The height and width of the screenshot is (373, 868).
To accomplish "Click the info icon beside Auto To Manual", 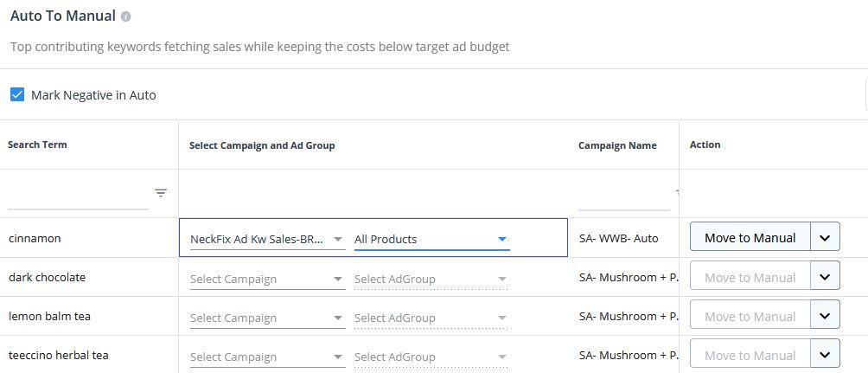I will (x=126, y=16).
